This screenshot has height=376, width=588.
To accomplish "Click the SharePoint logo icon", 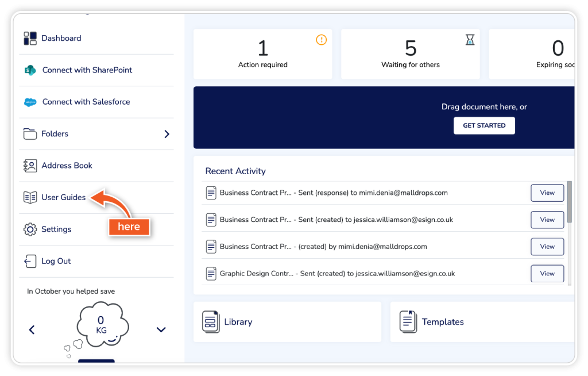I will pos(30,70).
